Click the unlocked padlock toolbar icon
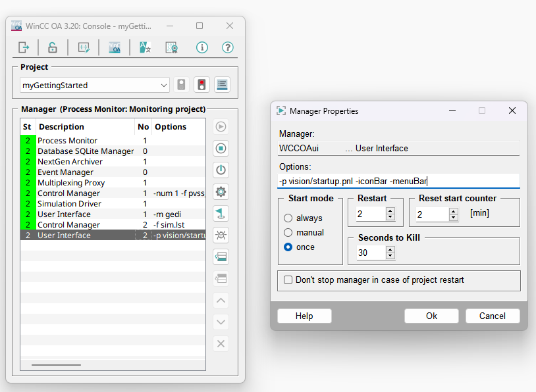 [52, 47]
